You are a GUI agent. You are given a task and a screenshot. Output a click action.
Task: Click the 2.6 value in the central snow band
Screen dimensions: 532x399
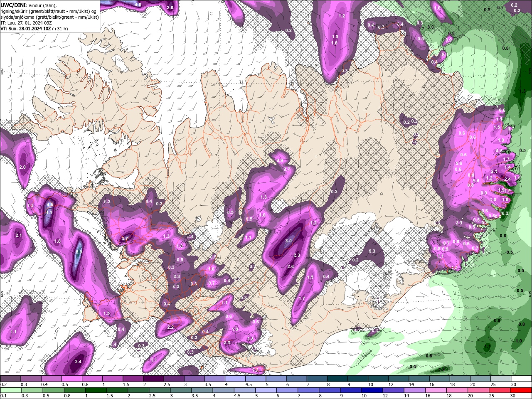coord(291,266)
